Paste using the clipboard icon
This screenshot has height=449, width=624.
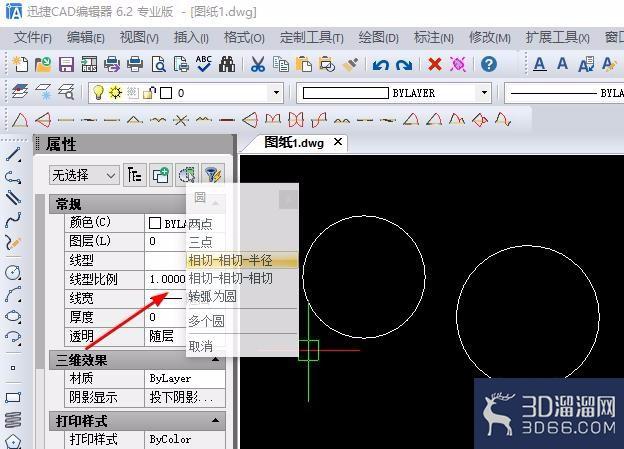pos(304,64)
